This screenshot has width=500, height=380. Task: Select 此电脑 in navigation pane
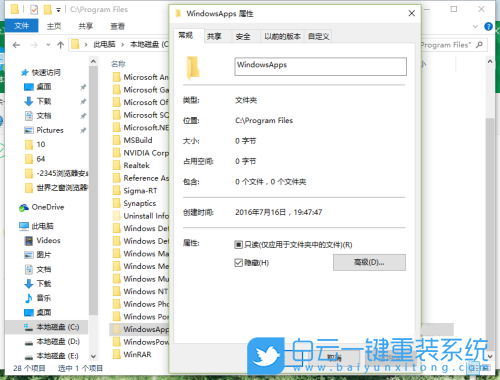point(42,226)
